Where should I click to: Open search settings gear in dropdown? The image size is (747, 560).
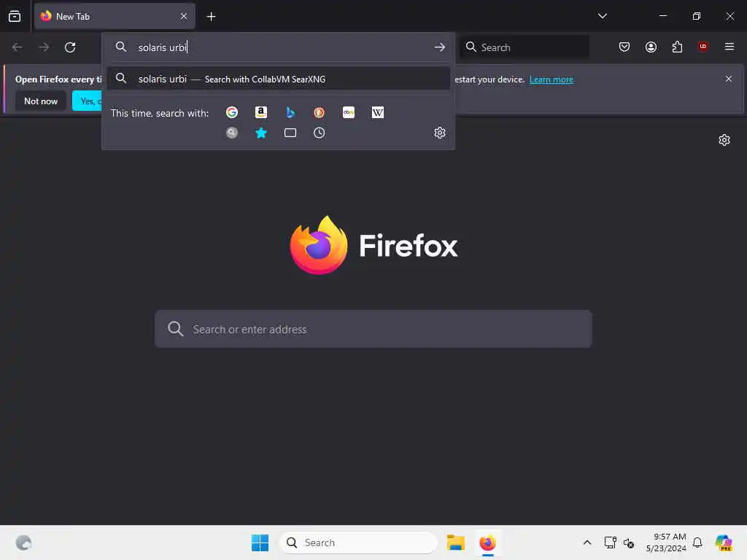tap(440, 133)
